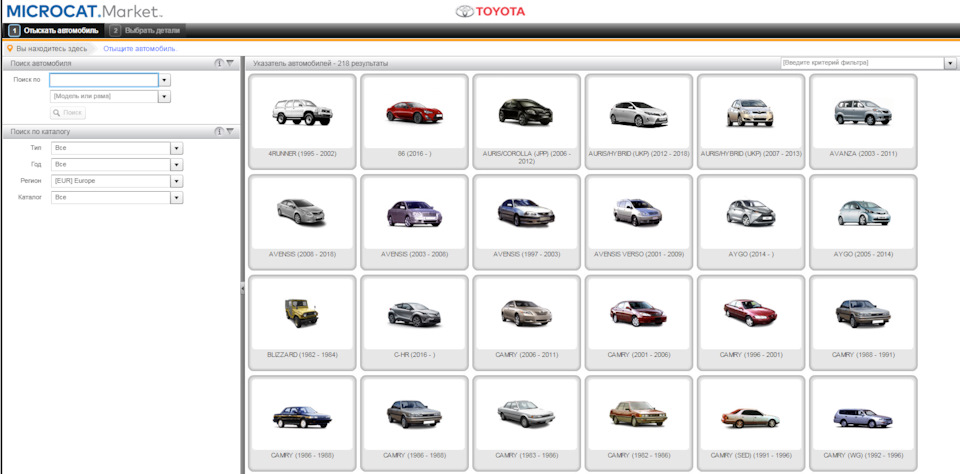Click the Поиск search button
Screen dimensions: 960x474
pos(68,113)
